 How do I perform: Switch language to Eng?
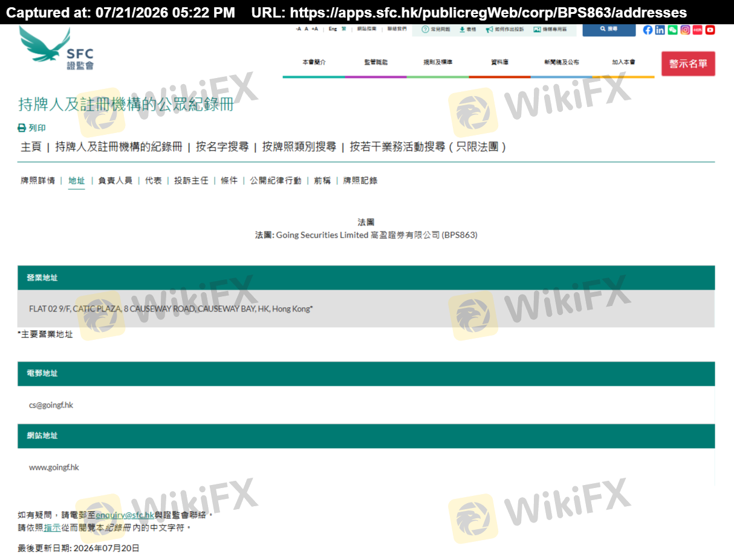pyautogui.click(x=333, y=29)
